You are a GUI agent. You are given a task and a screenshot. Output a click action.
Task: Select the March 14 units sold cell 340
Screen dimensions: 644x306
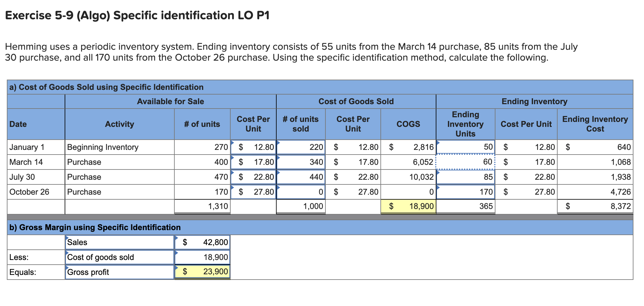301,162
